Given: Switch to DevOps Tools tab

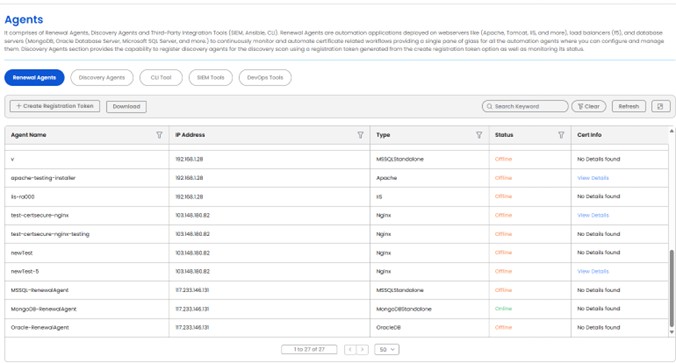Looking at the screenshot, I should tap(265, 78).
